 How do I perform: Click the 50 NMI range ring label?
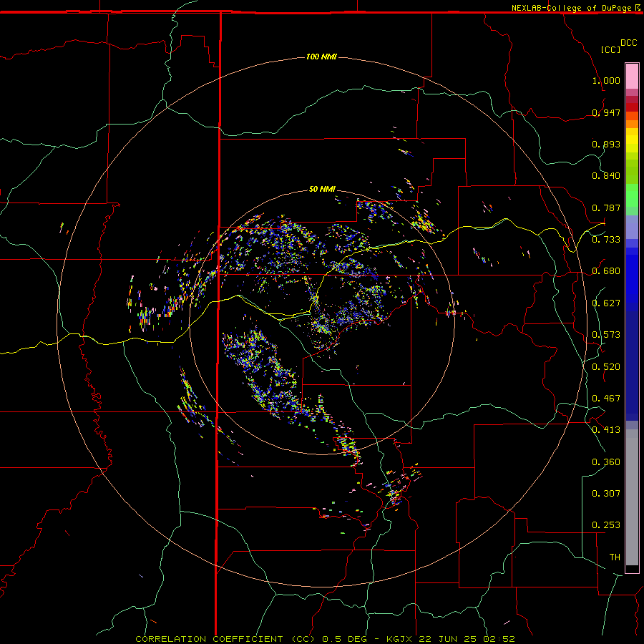(322, 189)
